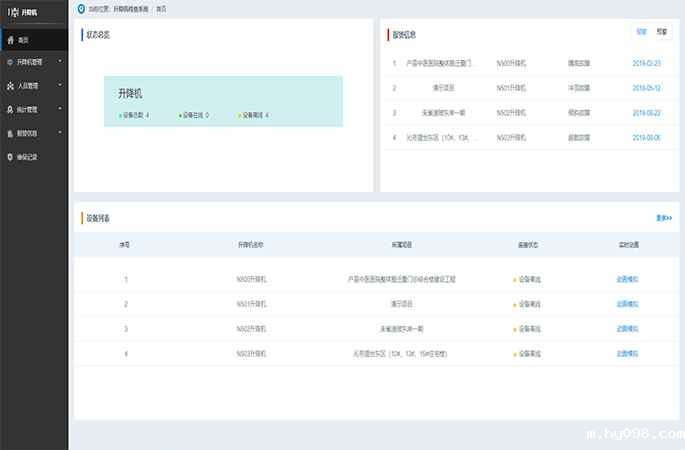Switch to the 报警 tab in alarm panel
Image resolution: width=685 pixels, height=450 pixels.
(x=641, y=32)
